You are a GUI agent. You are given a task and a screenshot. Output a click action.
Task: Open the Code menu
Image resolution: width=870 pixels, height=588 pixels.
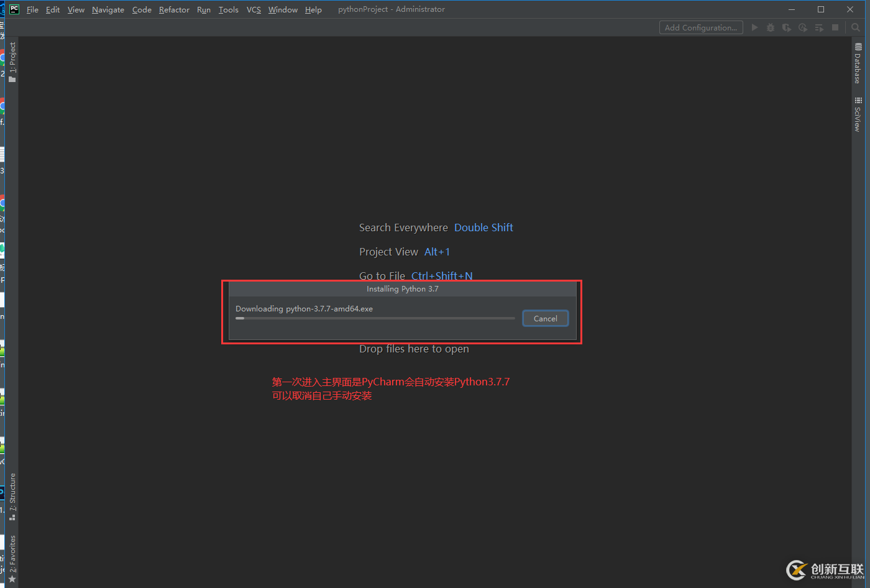click(142, 9)
